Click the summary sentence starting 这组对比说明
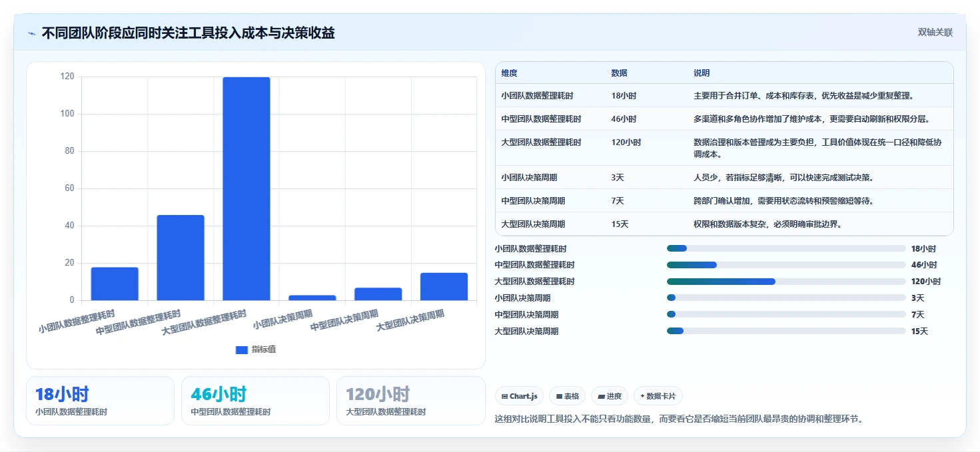Viewport: 980px width, 452px height. [x=680, y=419]
